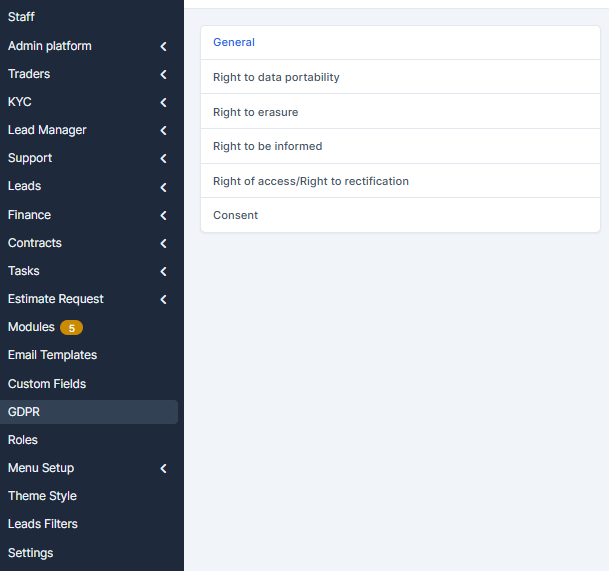The height and width of the screenshot is (571, 609).
Task: Click the Contracts chevron icon
Action: [x=163, y=243]
